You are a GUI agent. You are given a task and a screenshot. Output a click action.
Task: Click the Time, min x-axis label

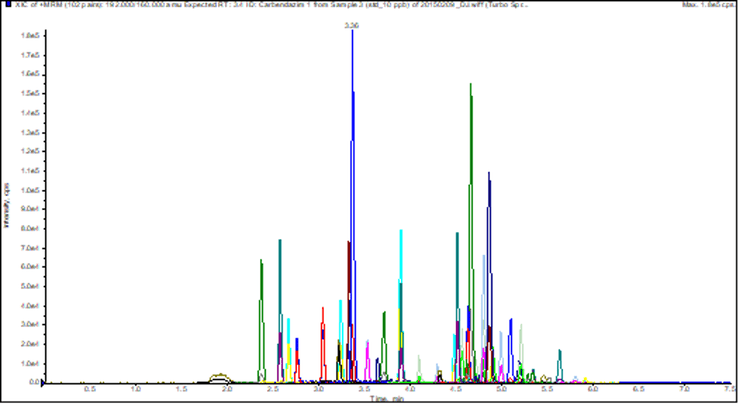point(383,399)
